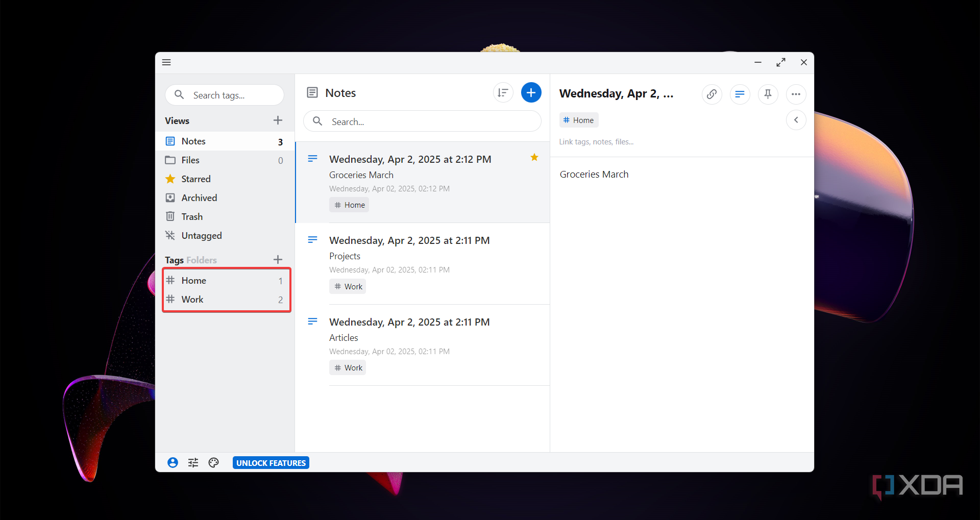Click Home tag chip on Groceries March
Image resolution: width=980 pixels, height=520 pixels.
coord(349,205)
